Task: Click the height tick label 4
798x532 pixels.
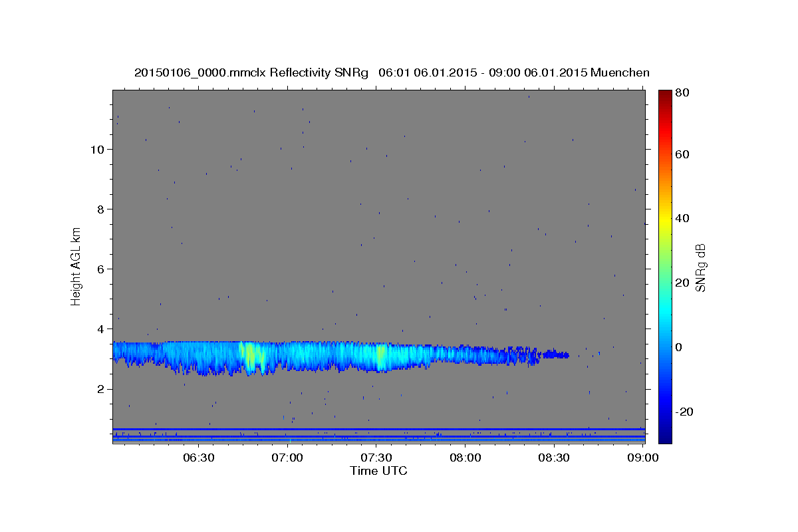Action: 101,329
